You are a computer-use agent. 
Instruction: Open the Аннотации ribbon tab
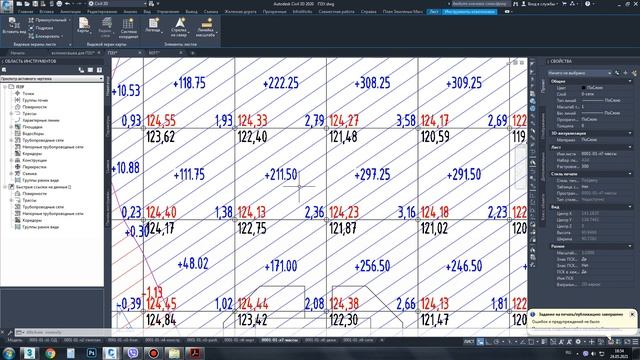coord(70,12)
